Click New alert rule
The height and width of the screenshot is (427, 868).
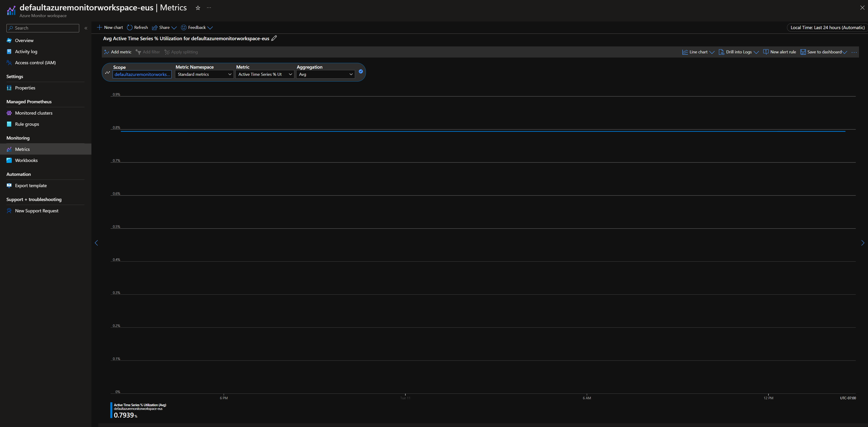(x=779, y=52)
